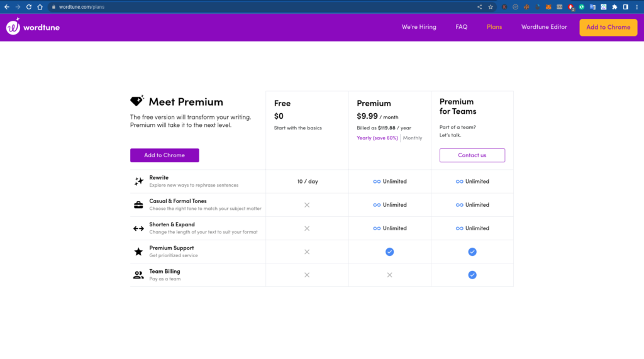Open the We're Hiring page
The image size is (644, 359).
[x=419, y=26]
